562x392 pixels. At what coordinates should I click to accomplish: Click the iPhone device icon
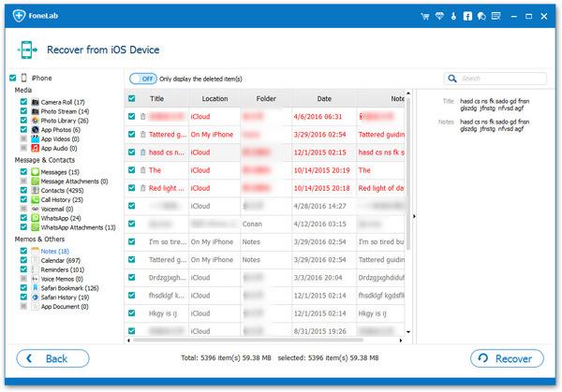click(x=24, y=78)
